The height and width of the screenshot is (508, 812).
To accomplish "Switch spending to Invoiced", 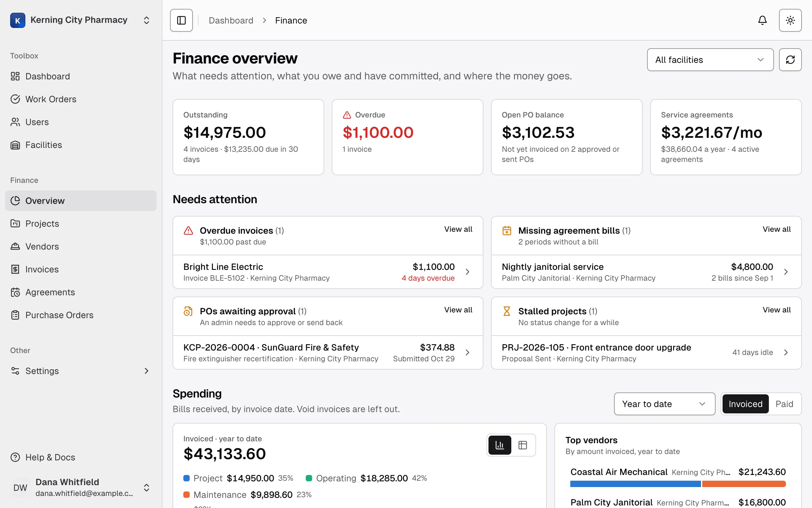I will 745,404.
